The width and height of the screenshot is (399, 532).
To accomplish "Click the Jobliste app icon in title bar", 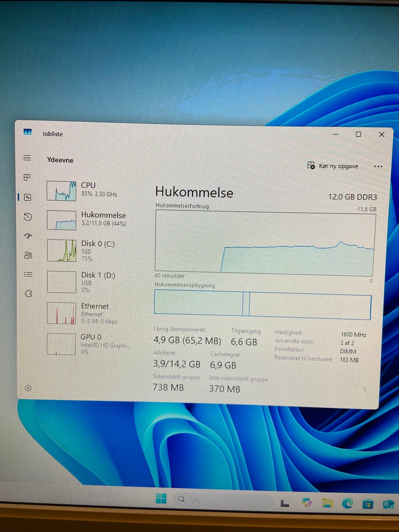I will pos(28,132).
